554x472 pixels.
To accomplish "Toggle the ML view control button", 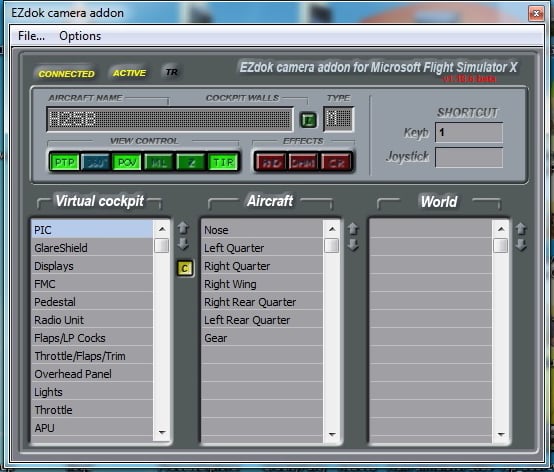I will click(x=159, y=162).
